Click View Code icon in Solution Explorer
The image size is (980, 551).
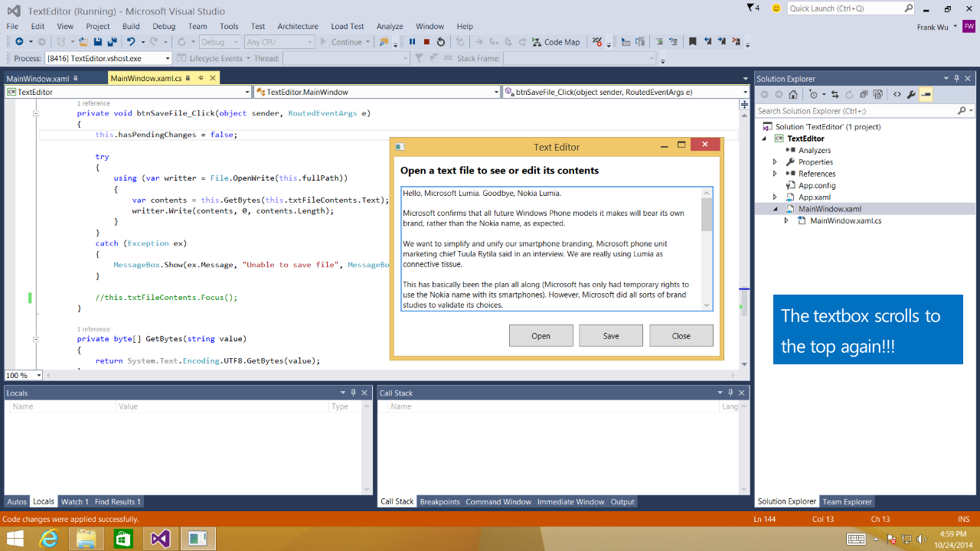point(897,95)
